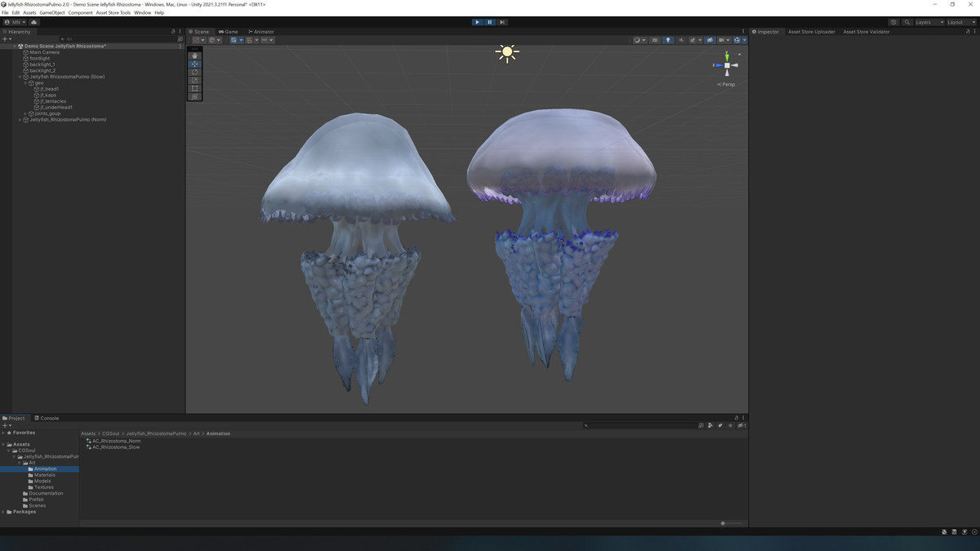Toggle scene lighting lightbulb button

[667, 40]
